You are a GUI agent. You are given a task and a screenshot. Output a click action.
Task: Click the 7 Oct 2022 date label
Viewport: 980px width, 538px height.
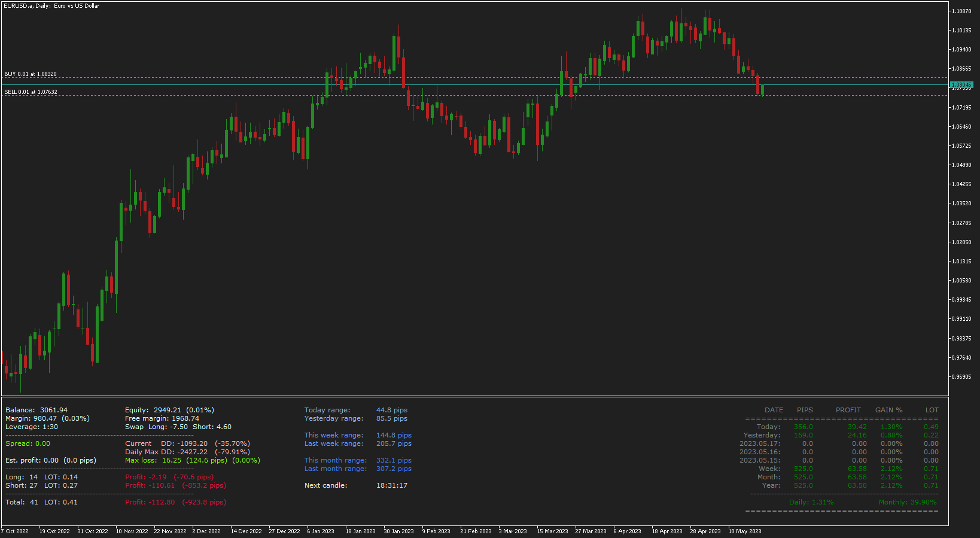(x=15, y=531)
